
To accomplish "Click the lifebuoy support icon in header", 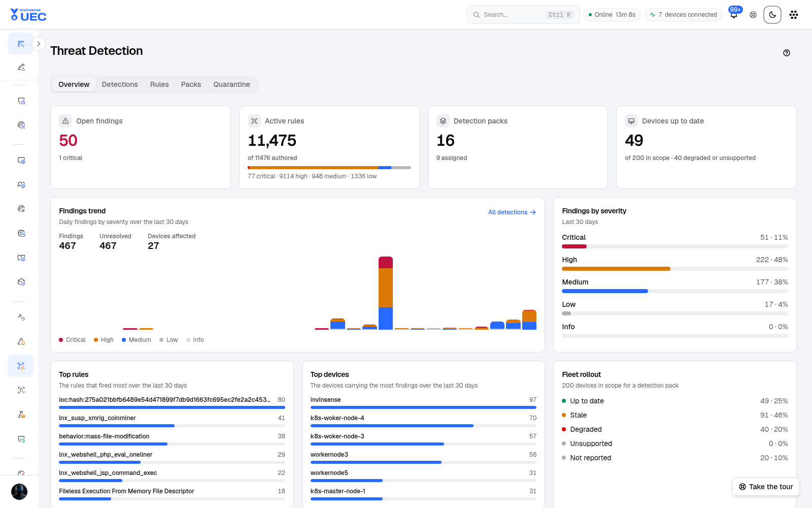I will (x=753, y=15).
